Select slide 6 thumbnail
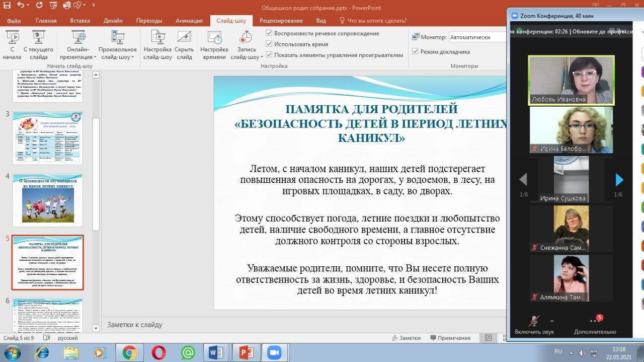This screenshot has height=362, width=644. [48, 315]
